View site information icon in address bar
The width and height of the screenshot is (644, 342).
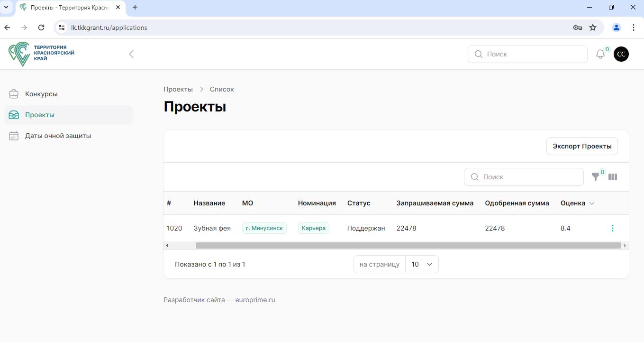click(61, 28)
